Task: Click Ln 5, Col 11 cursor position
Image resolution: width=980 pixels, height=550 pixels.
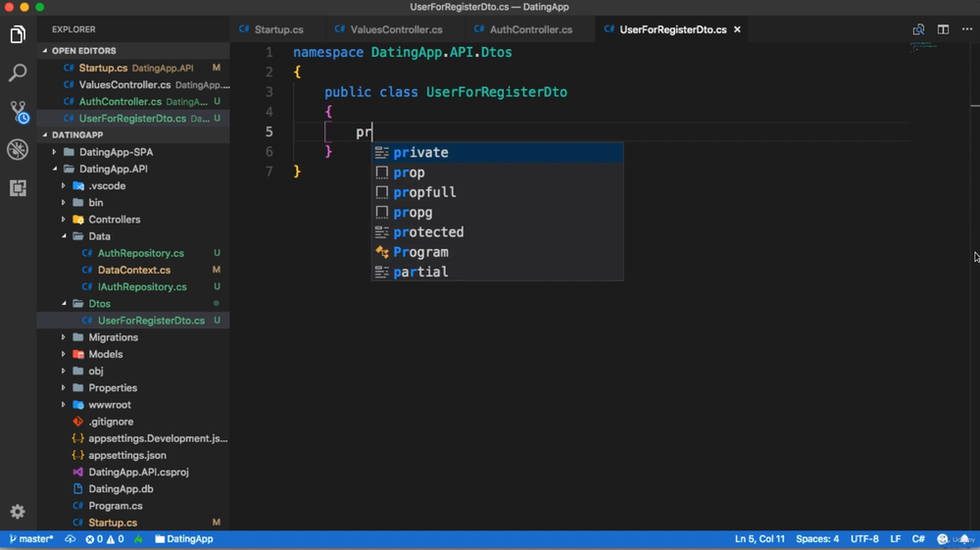Action: click(759, 539)
